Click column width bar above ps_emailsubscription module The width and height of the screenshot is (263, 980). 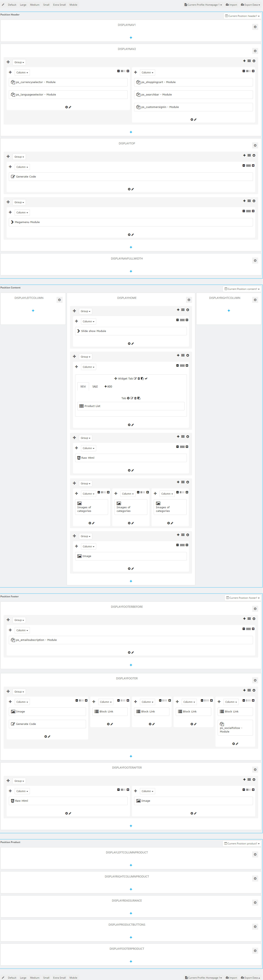(248, 629)
